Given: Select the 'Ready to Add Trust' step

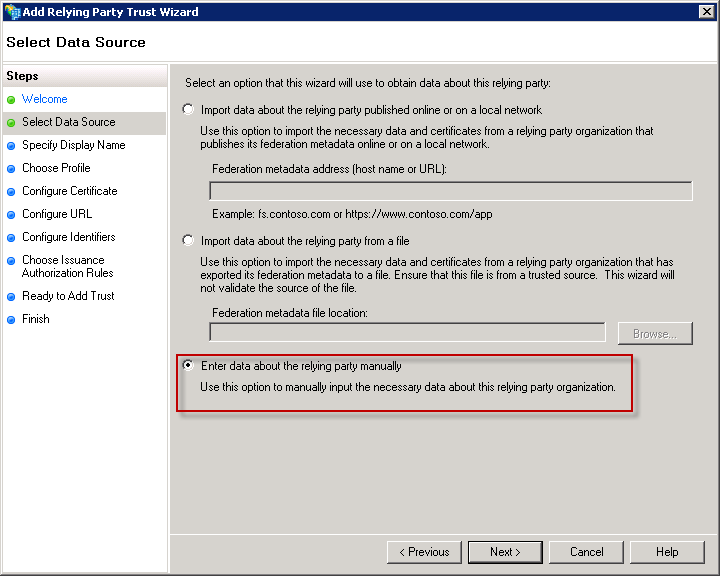Looking at the screenshot, I should pos(68,296).
